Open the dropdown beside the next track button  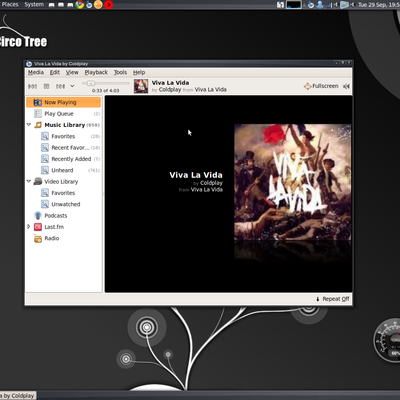coord(72,86)
